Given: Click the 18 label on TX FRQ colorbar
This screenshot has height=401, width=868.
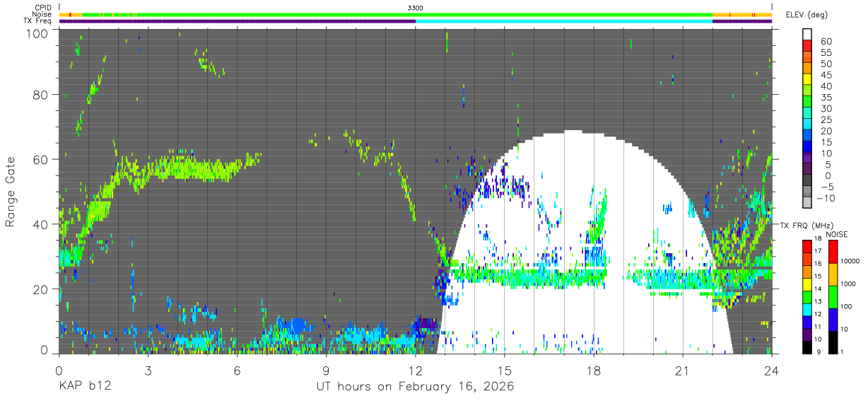Looking at the screenshot, I should (x=819, y=239).
